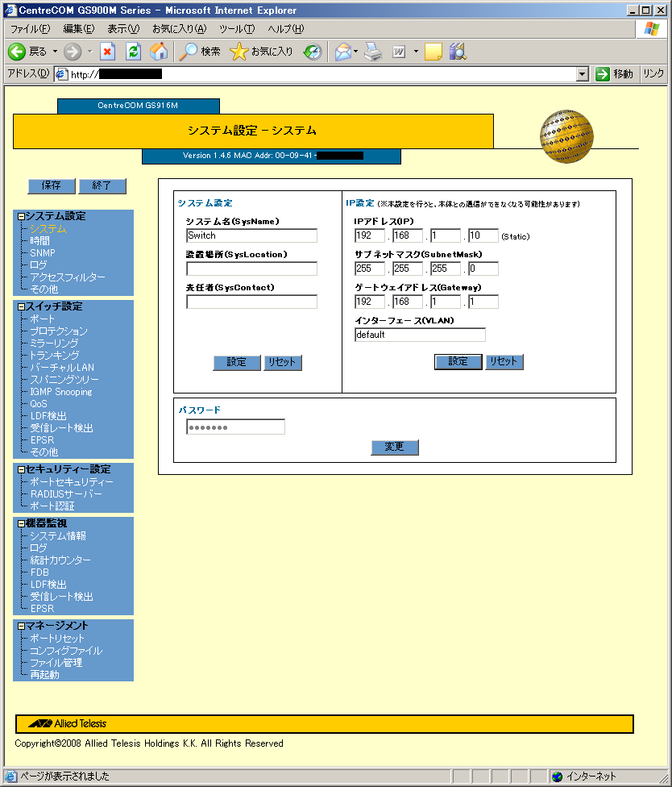Click in the VLAN interface field
672x787 pixels.
[x=421, y=335]
